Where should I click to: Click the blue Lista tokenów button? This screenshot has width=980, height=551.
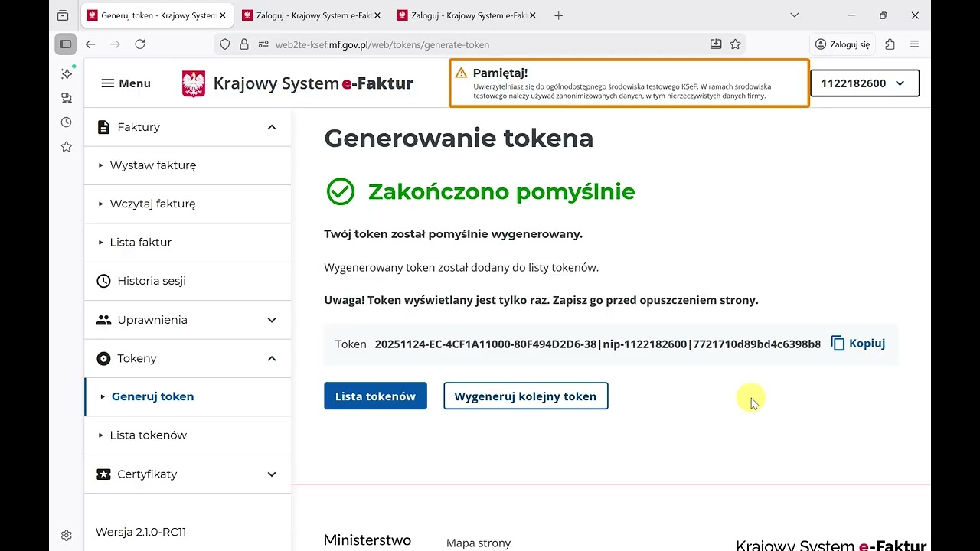(x=375, y=396)
